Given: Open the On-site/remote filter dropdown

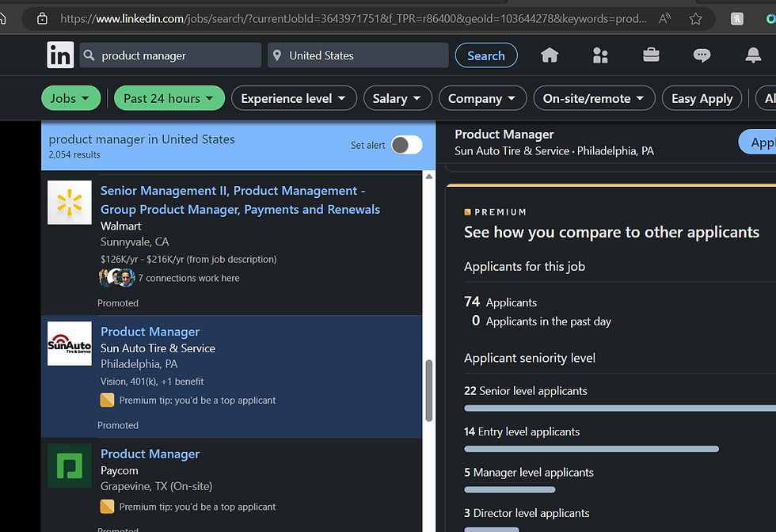Looking at the screenshot, I should [x=594, y=98].
